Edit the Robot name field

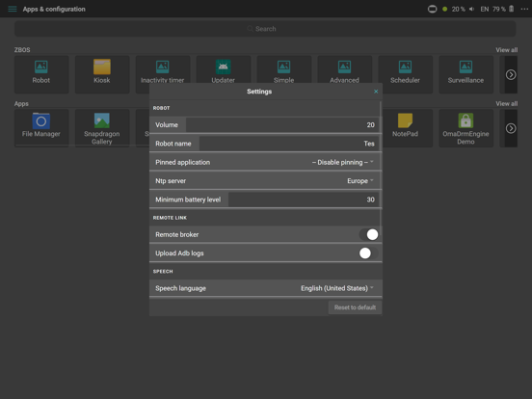[289, 144]
